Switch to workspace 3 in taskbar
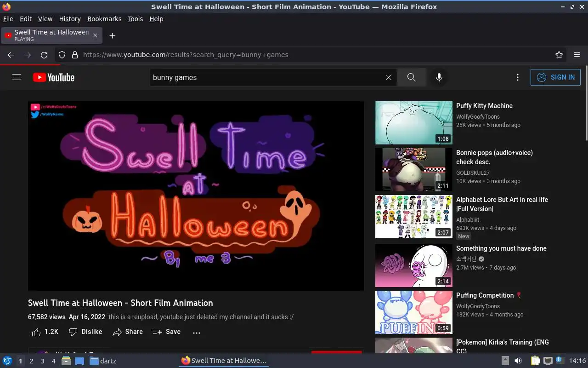The width and height of the screenshot is (588, 368). coord(42,361)
